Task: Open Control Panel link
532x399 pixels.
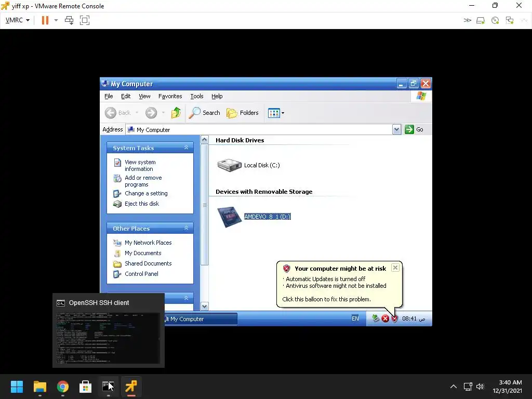Action: click(141, 274)
